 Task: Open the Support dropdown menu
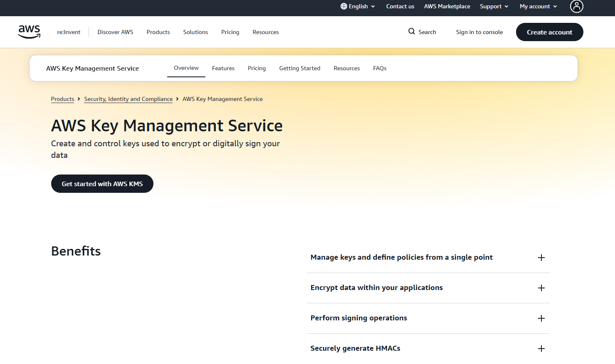(494, 6)
